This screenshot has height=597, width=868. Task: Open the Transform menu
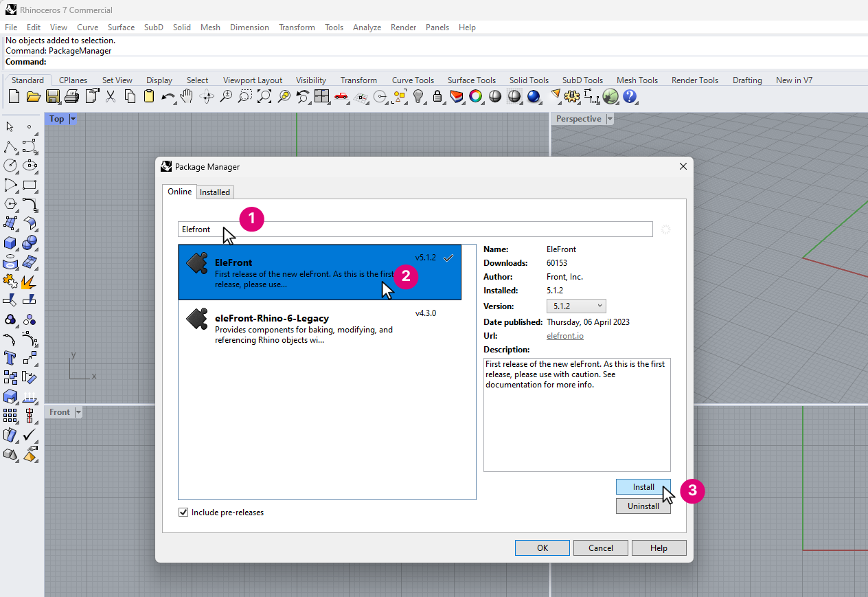(x=297, y=27)
